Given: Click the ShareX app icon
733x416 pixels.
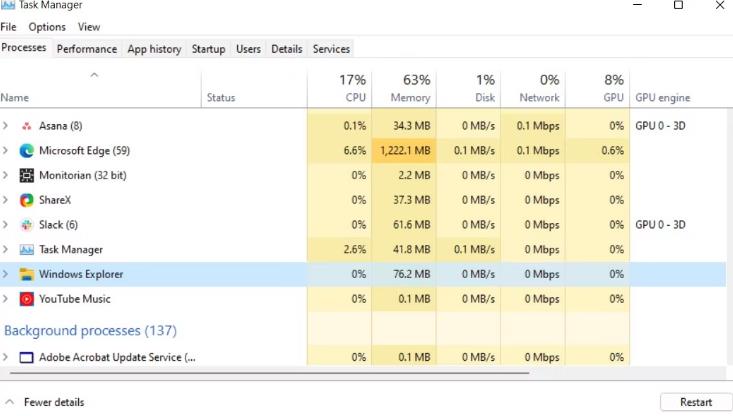Looking at the screenshot, I should pos(27,200).
